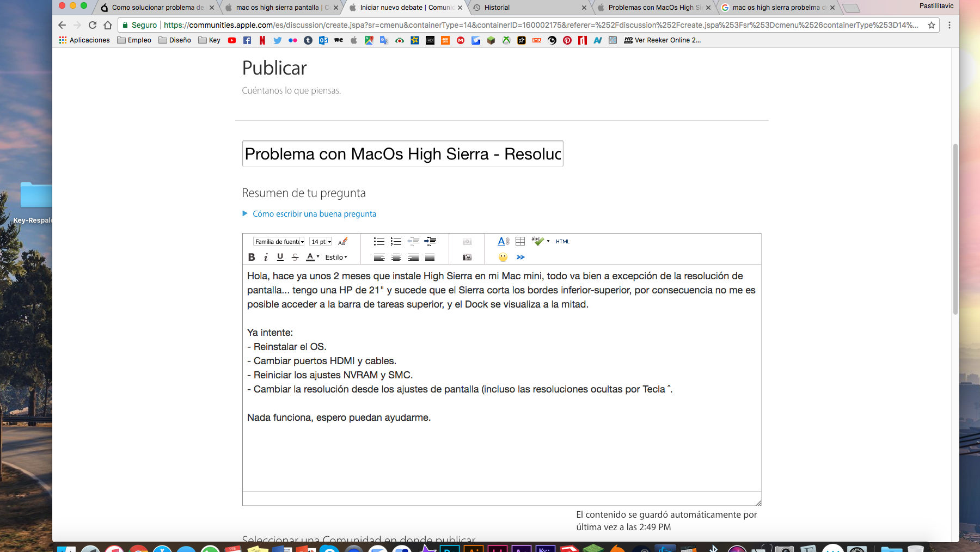
Task: Click the editor resize grip handle
Action: (x=758, y=502)
